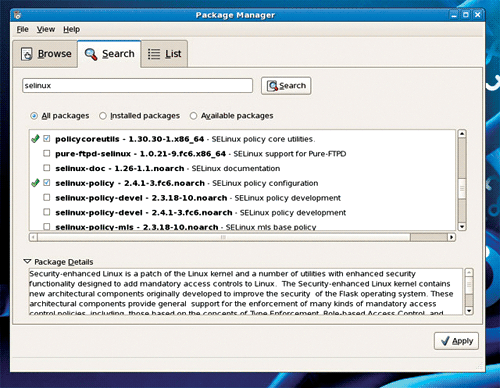Check the pure-ftpd-selinux package checkbox

pyautogui.click(x=47, y=153)
